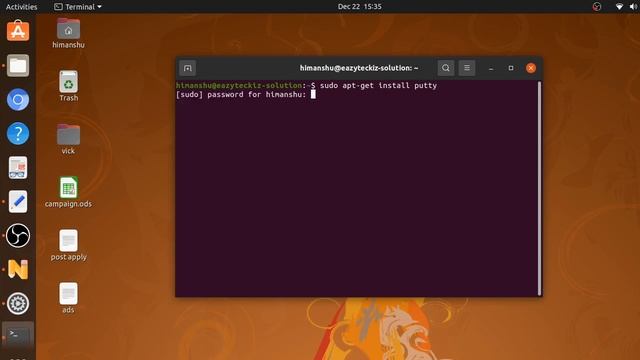The image size is (640, 360).
Task: Open the document viewer dock icon
Action: coord(18,168)
